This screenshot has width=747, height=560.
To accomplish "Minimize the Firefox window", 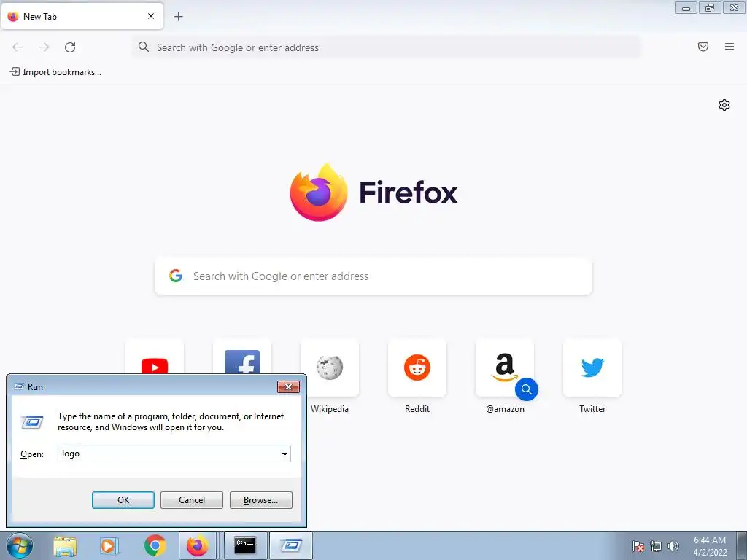I will (x=686, y=8).
